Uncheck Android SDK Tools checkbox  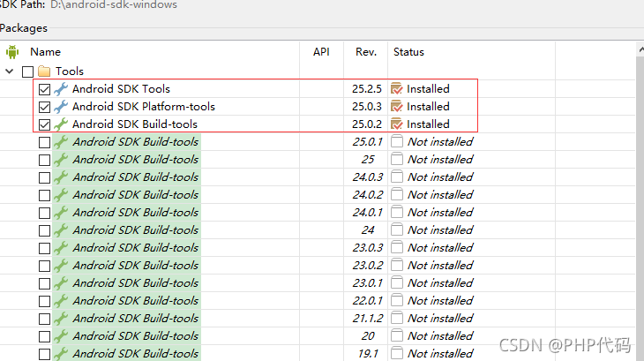pyautogui.click(x=44, y=89)
